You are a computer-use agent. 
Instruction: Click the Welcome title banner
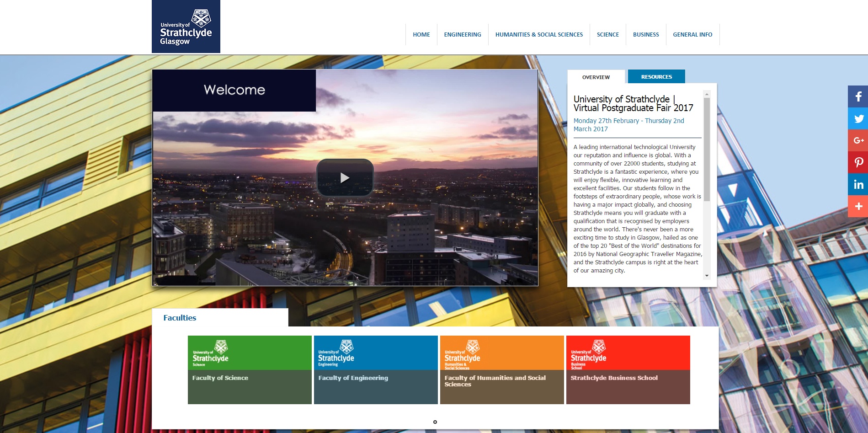pyautogui.click(x=234, y=90)
